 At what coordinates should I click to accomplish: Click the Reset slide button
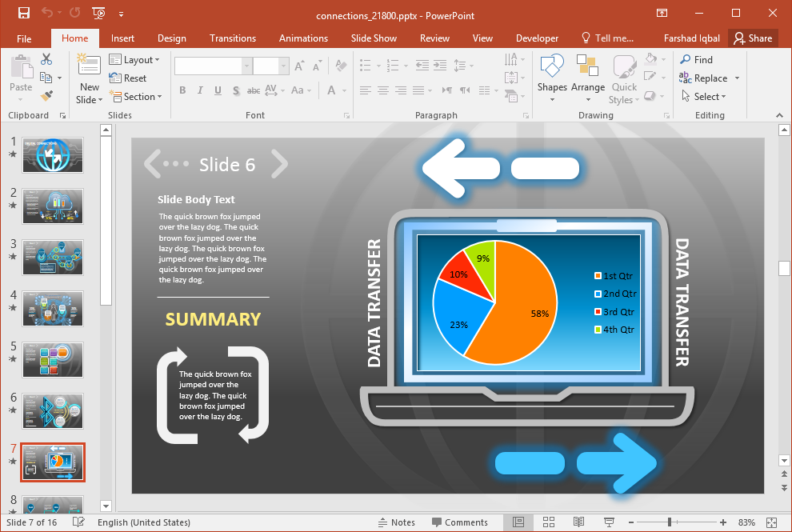coord(128,78)
